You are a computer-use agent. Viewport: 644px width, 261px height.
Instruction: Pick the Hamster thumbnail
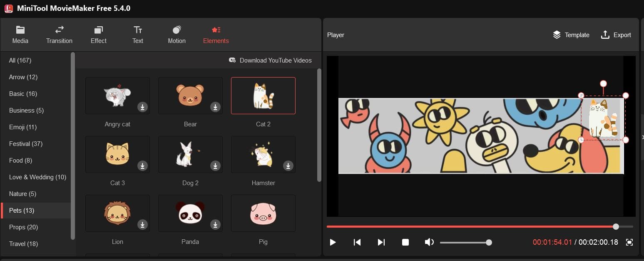pos(263,154)
